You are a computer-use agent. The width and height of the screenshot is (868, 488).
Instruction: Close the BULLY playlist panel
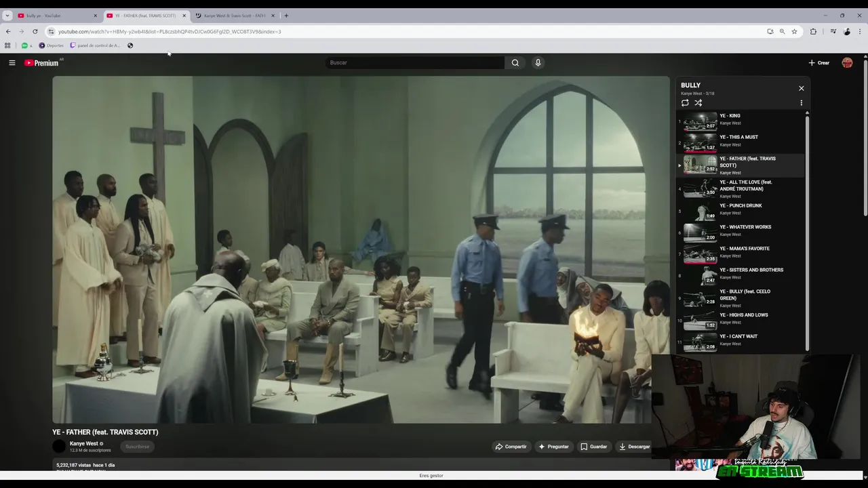pos(801,88)
